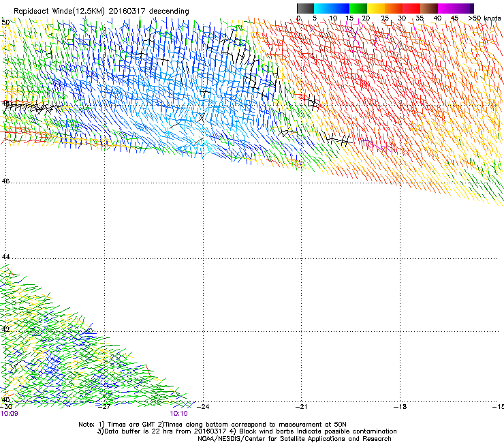Select the yellow 20-25 knots color bar segment

point(376,8)
